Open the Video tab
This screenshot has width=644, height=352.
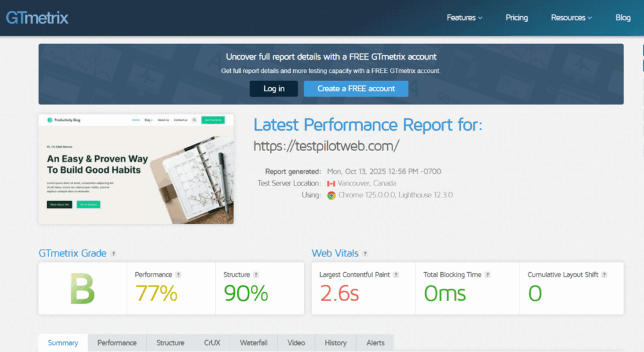click(x=296, y=343)
